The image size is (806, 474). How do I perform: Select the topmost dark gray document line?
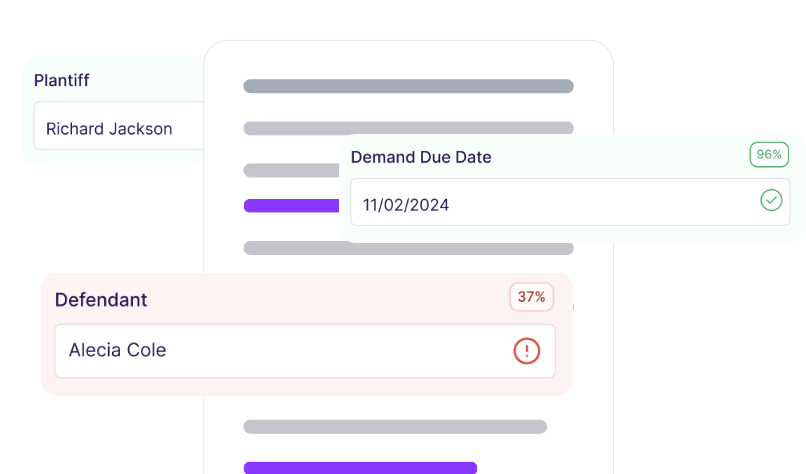(408, 86)
